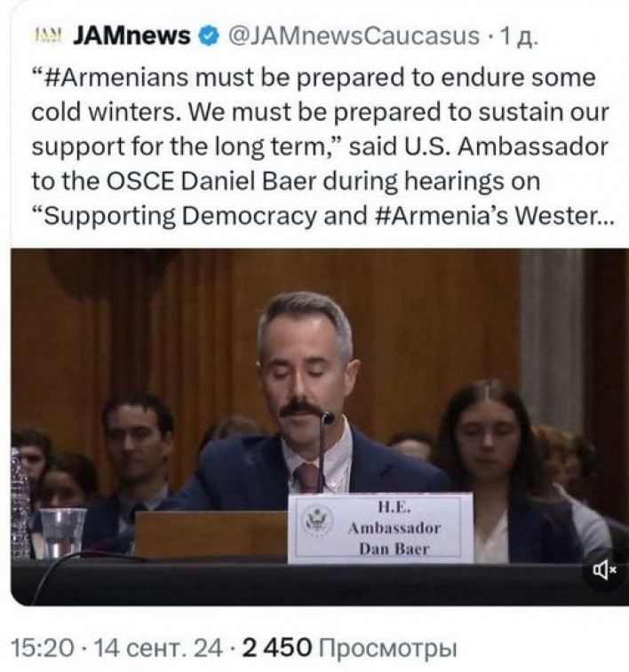629x672 pixels.
Task: Expand the truncated text after "Wester"
Action: click(604, 216)
